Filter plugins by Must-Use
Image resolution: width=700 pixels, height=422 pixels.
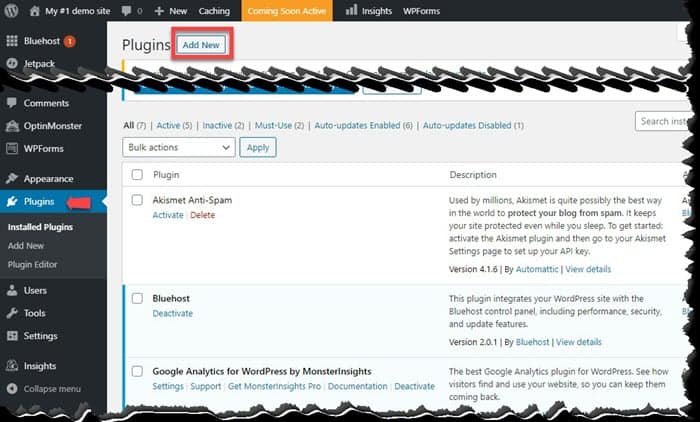point(273,125)
